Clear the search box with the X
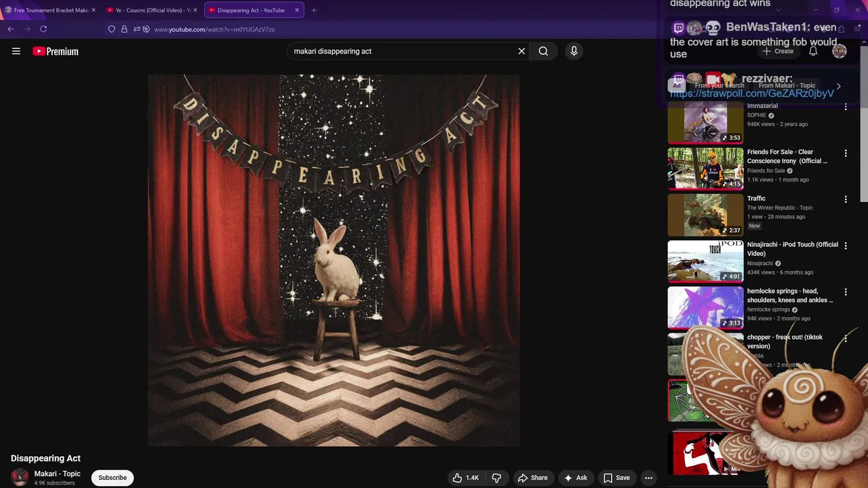 521,51
